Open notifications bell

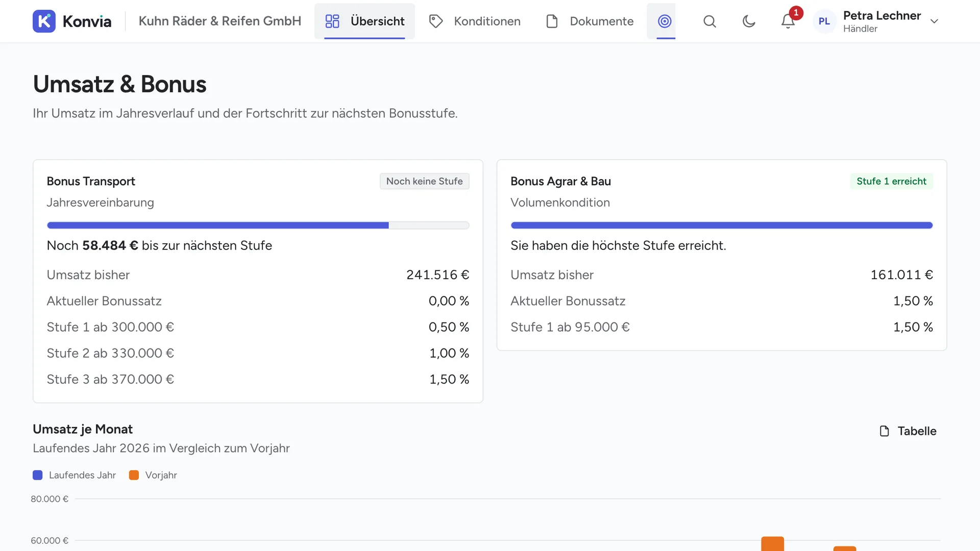click(x=788, y=21)
